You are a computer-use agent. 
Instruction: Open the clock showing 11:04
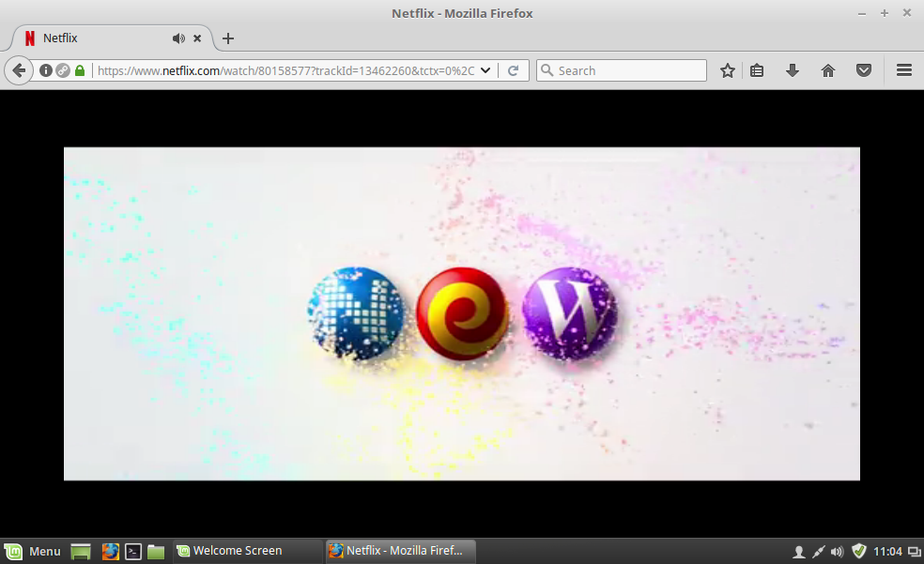(x=887, y=552)
